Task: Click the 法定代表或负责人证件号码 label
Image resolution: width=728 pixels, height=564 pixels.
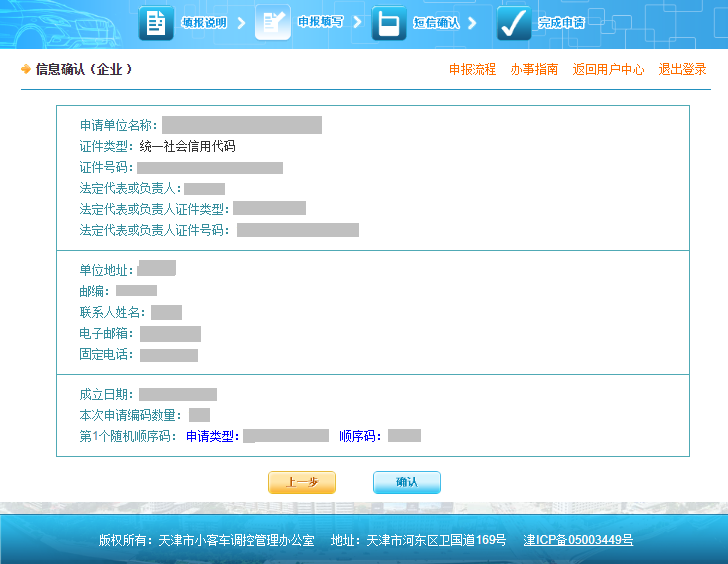Action: [155, 230]
